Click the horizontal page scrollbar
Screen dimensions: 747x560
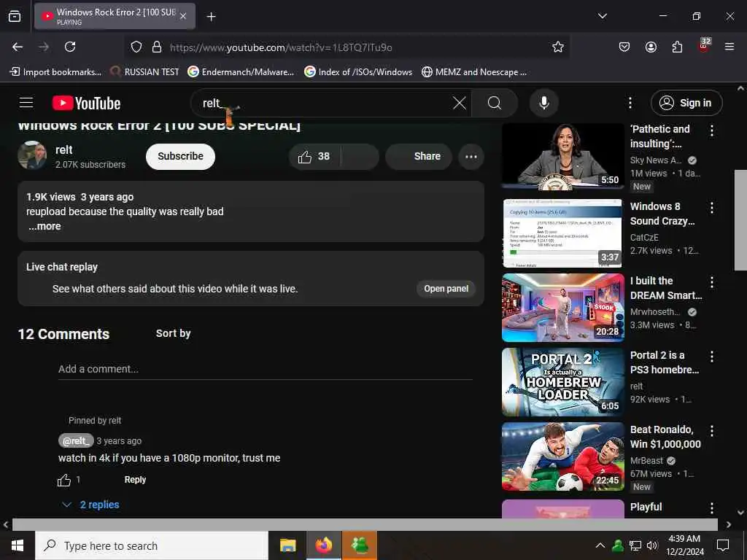click(x=365, y=524)
